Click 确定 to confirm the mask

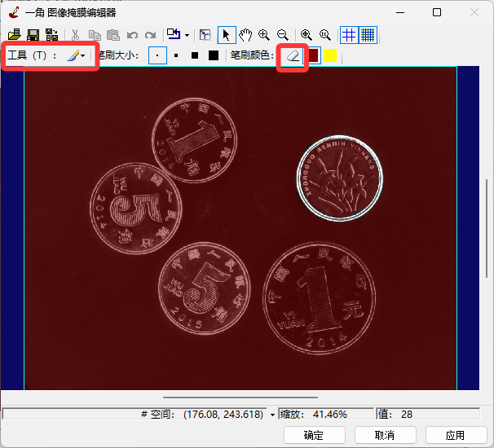click(x=314, y=435)
